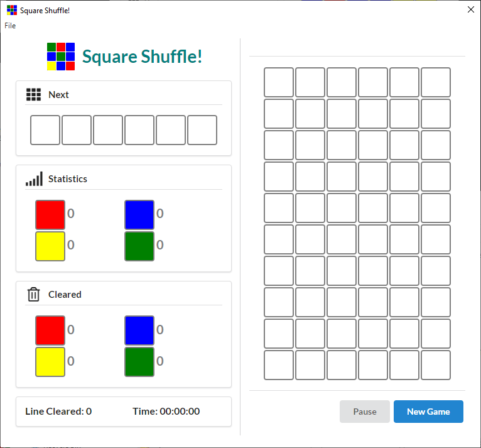Click the green square in Cleared panel
This screenshot has height=448, width=481.
tap(139, 361)
